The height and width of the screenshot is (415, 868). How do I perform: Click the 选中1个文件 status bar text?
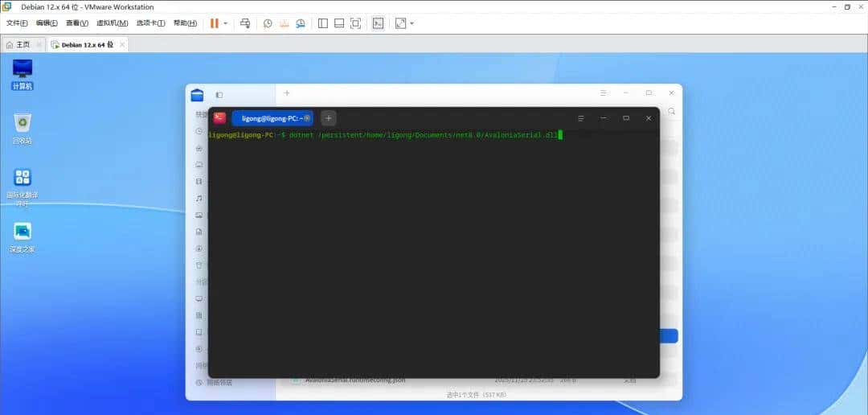(x=476, y=395)
